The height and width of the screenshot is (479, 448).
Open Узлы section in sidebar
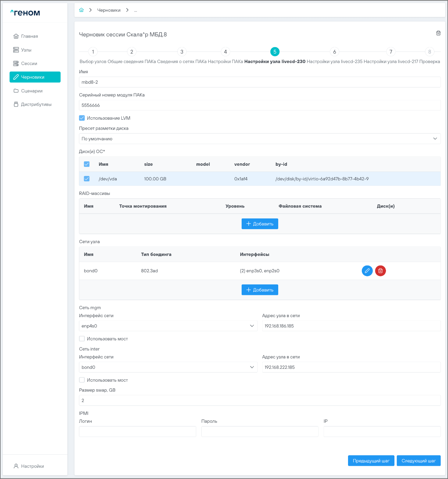click(x=26, y=50)
